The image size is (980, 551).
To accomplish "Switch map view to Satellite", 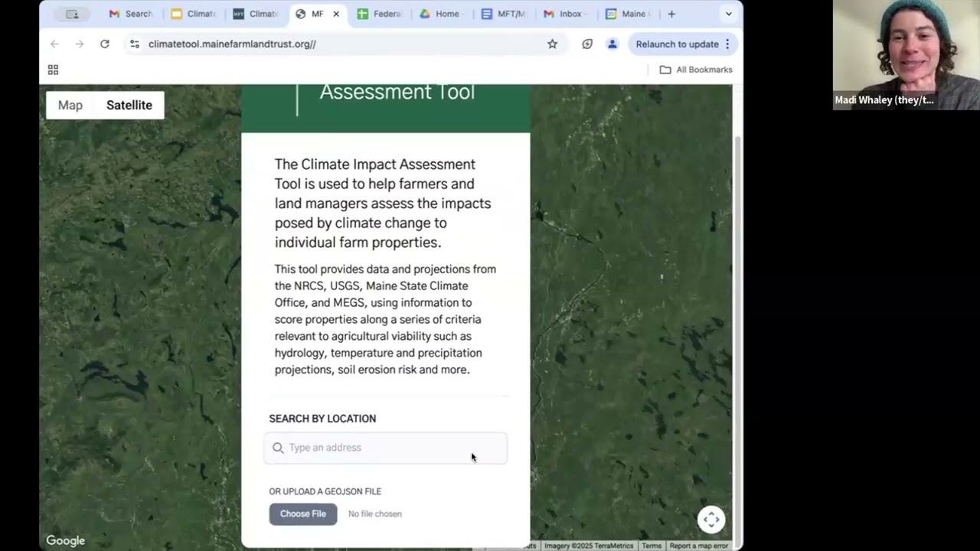I will 129,105.
